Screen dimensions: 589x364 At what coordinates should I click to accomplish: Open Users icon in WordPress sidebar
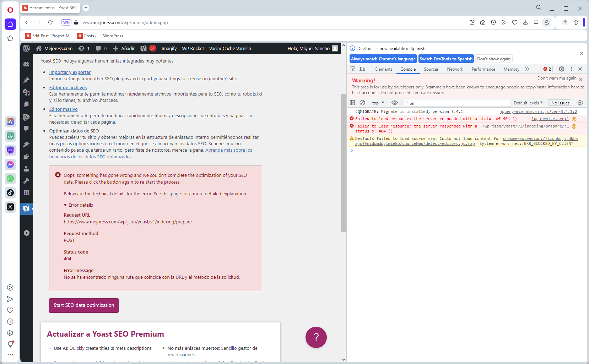tap(26, 169)
